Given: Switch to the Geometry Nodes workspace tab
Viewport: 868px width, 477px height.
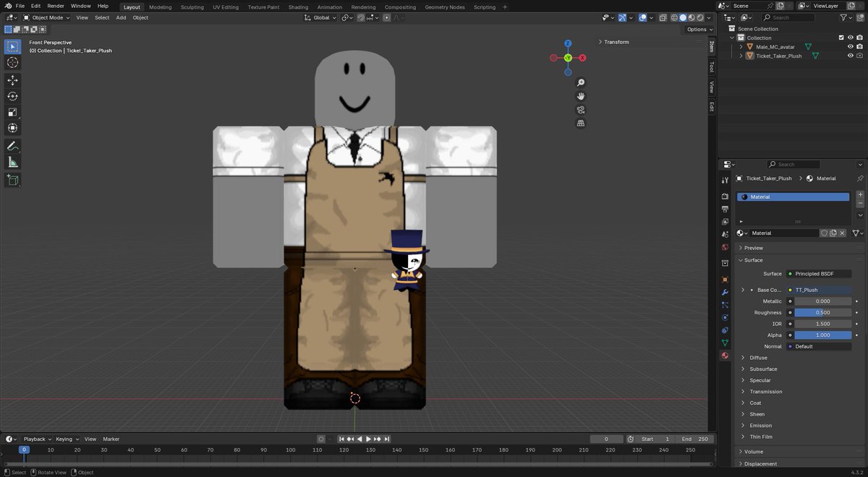Looking at the screenshot, I should pos(445,7).
